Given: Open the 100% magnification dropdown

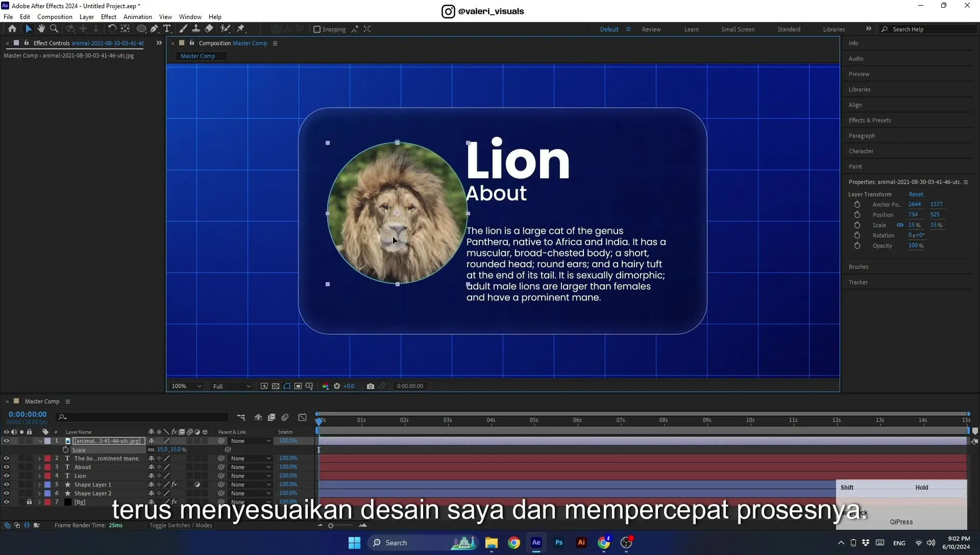Looking at the screenshot, I should (x=186, y=386).
